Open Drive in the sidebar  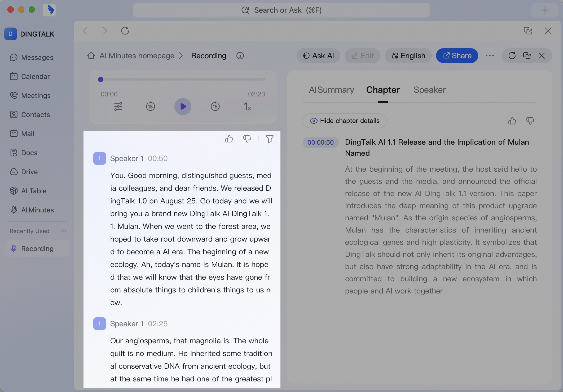37,172
